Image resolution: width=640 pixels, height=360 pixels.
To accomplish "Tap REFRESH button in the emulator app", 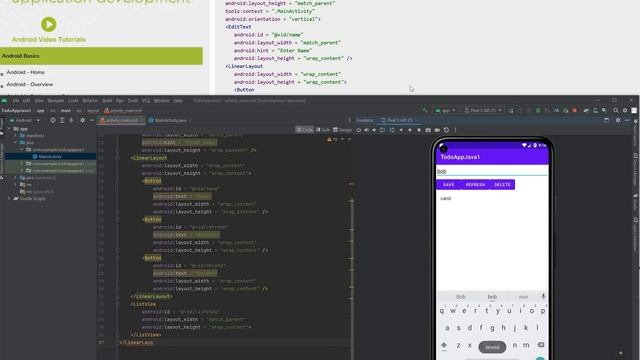I will coord(475,184).
